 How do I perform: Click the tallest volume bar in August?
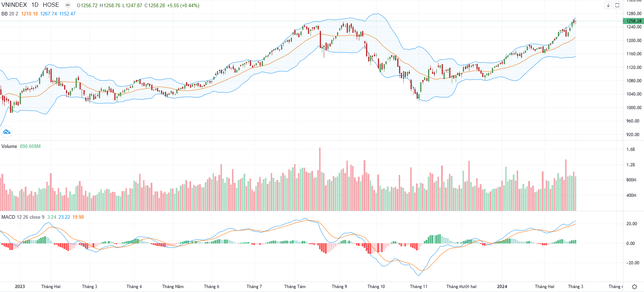(x=320, y=179)
